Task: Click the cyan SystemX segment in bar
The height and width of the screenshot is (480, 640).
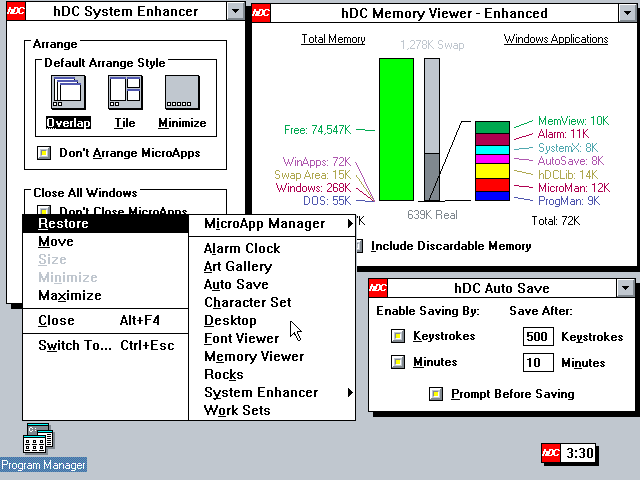Action: point(492,150)
